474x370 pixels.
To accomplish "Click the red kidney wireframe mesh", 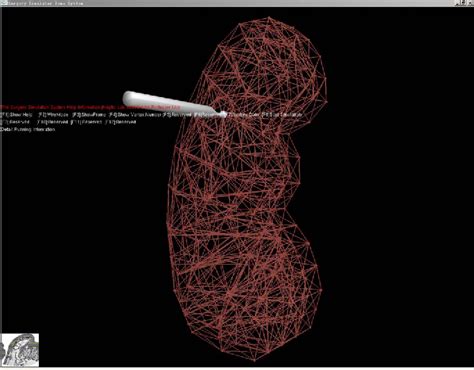I will click(247, 188).
